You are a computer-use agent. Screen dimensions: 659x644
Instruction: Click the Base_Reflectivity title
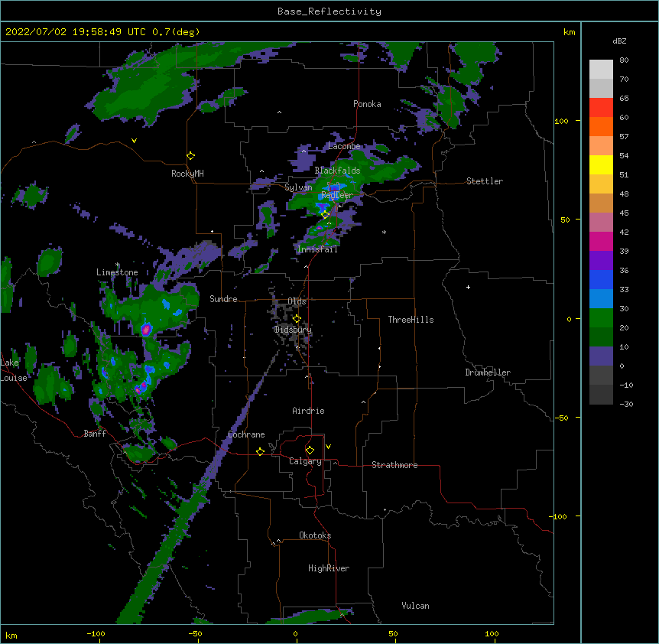pos(329,11)
